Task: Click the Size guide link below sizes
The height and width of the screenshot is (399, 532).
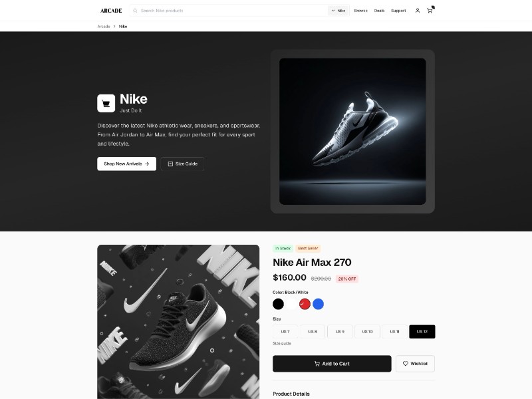Action: click(281, 343)
